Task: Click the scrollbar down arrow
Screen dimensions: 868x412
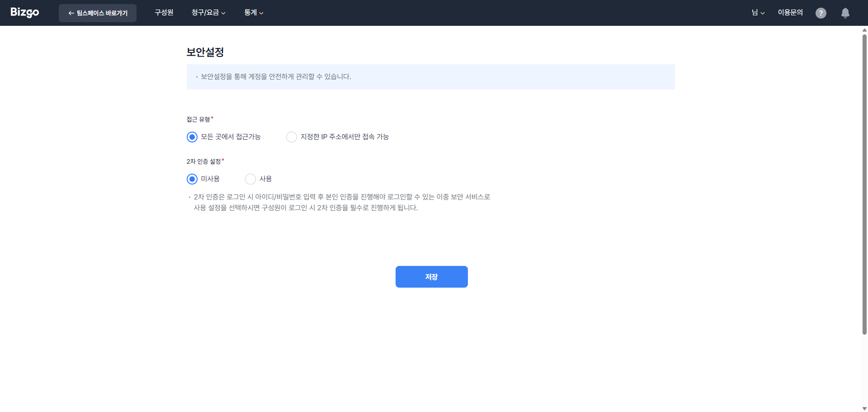Action: (864, 407)
